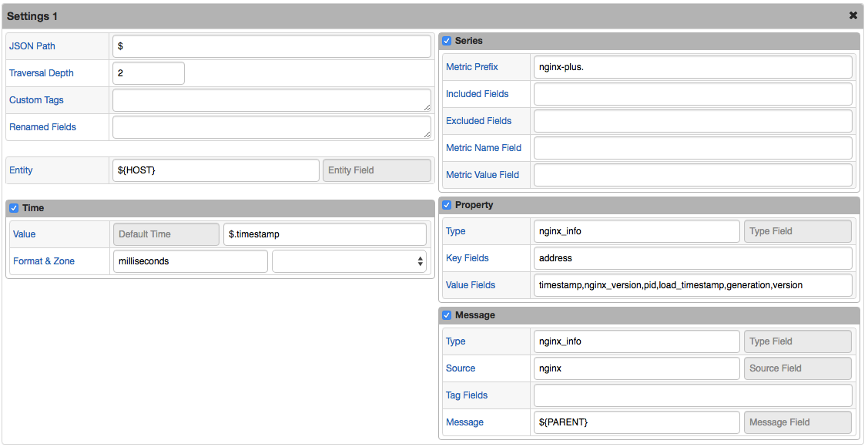Focus the Custom Tags text area
This screenshot has width=868, height=447.
pos(272,100)
